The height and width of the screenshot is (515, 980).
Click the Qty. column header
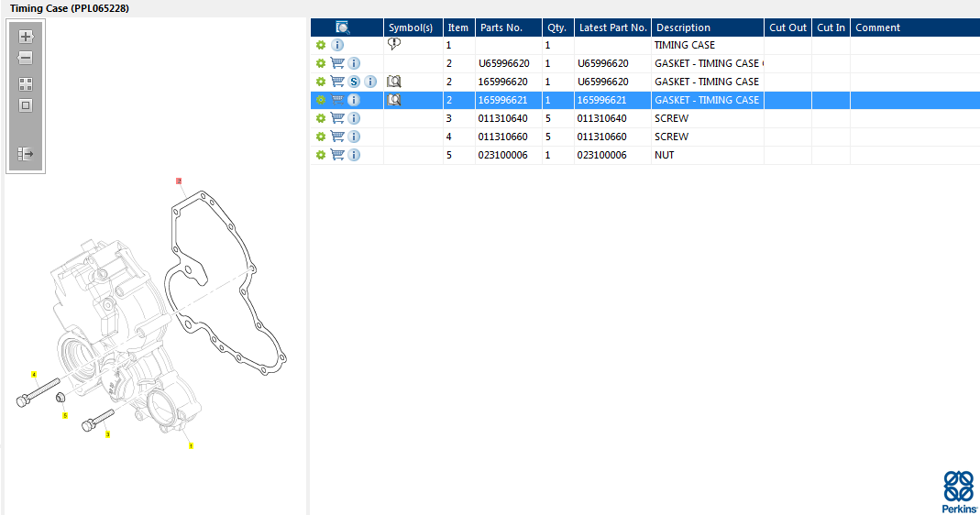click(558, 27)
